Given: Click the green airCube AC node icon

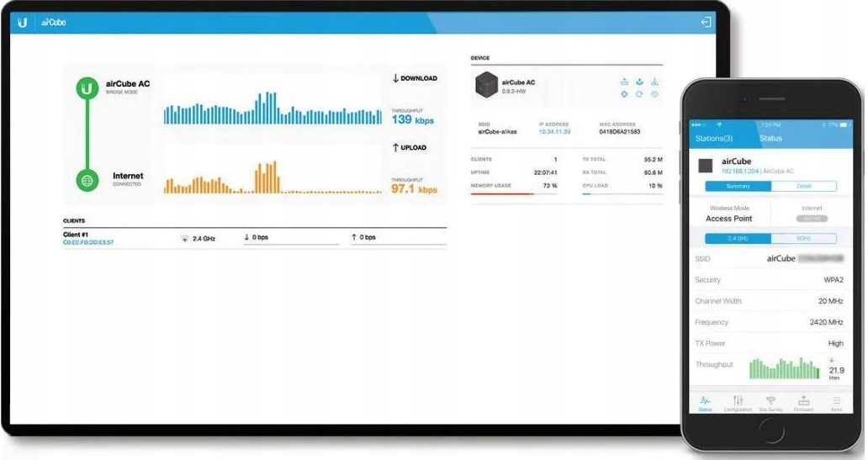Looking at the screenshot, I should pyautogui.click(x=87, y=88).
